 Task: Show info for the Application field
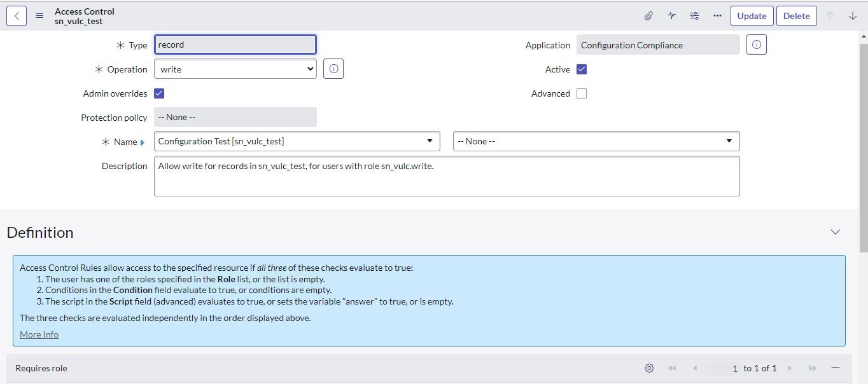coord(757,45)
